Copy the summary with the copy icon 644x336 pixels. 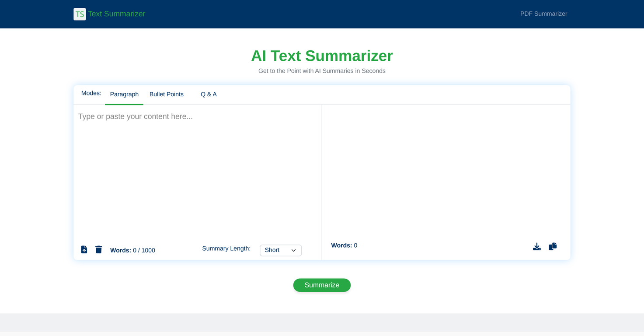(x=553, y=246)
